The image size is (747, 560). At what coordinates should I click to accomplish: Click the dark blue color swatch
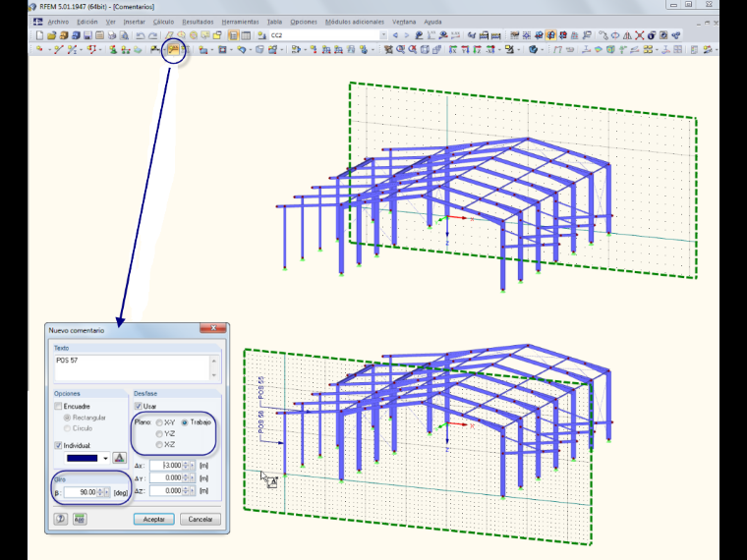click(83, 458)
